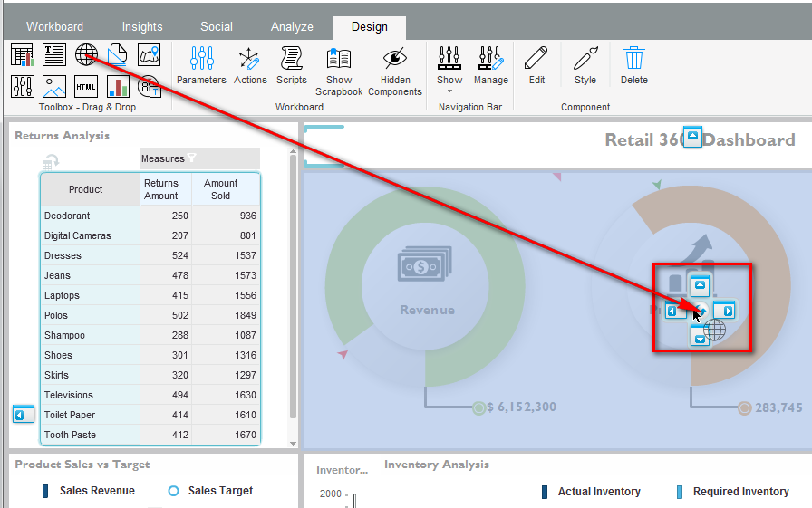Open the Measures filter in Returns Analysis
Screen dimensions: 812x508
coord(191,158)
